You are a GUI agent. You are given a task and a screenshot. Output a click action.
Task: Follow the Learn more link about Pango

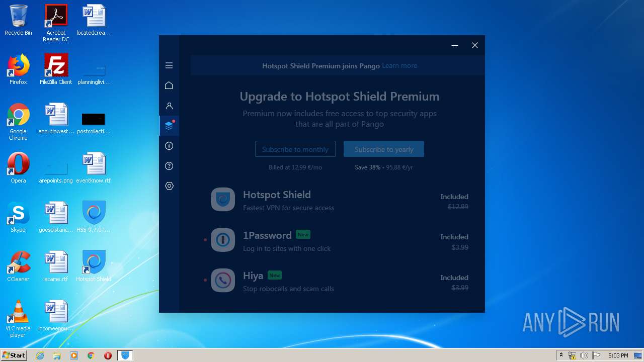coord(399,65)
